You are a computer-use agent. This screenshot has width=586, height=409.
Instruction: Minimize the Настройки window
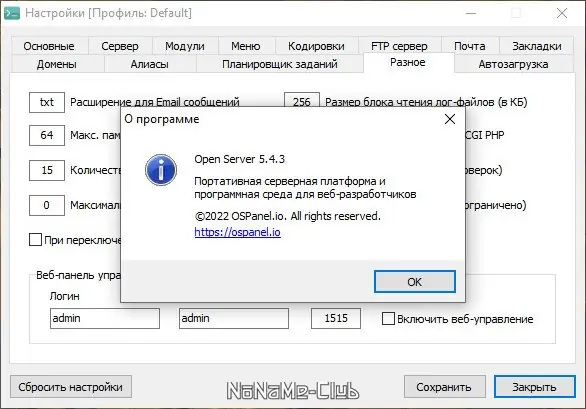471,13
